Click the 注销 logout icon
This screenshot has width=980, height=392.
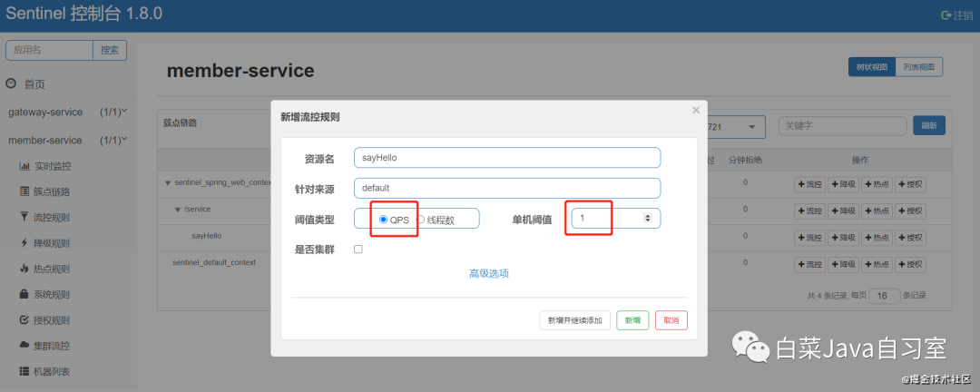(946, 15)
